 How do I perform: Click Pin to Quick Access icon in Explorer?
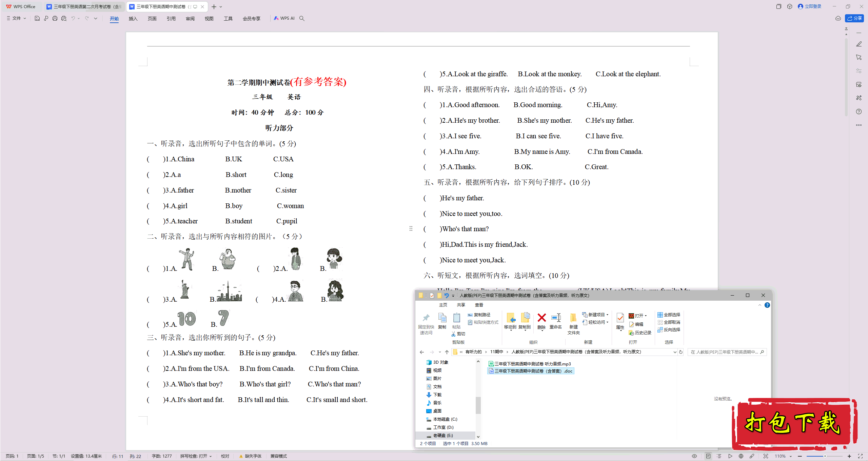(x=426, y=324)
